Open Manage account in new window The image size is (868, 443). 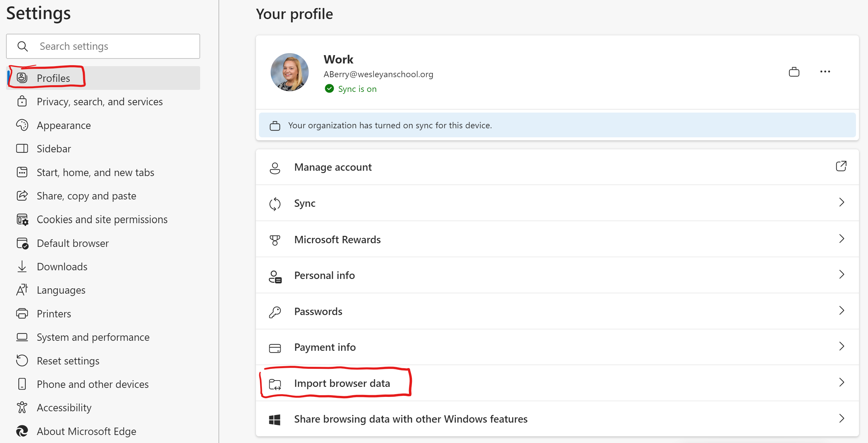[x=841, y=166]
